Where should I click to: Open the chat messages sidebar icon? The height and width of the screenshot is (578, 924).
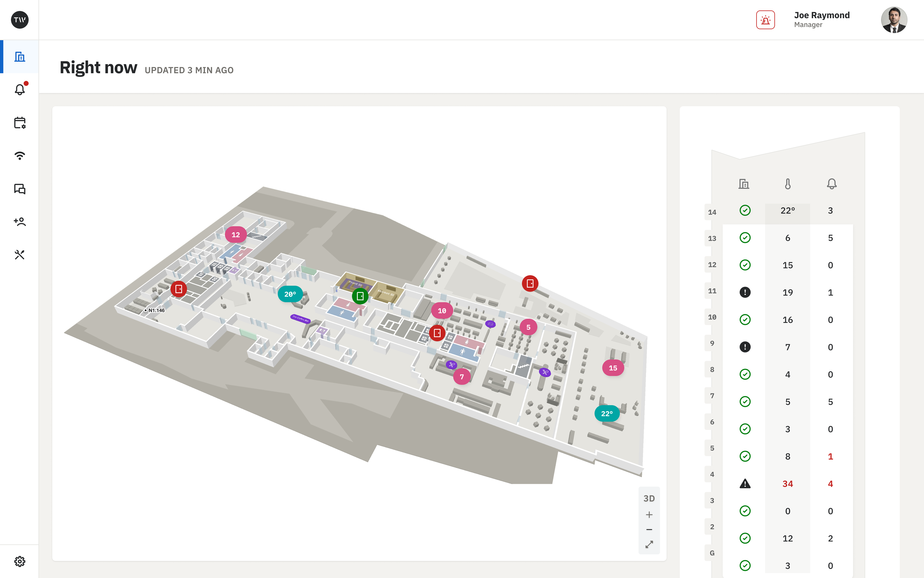pos(20,189)
